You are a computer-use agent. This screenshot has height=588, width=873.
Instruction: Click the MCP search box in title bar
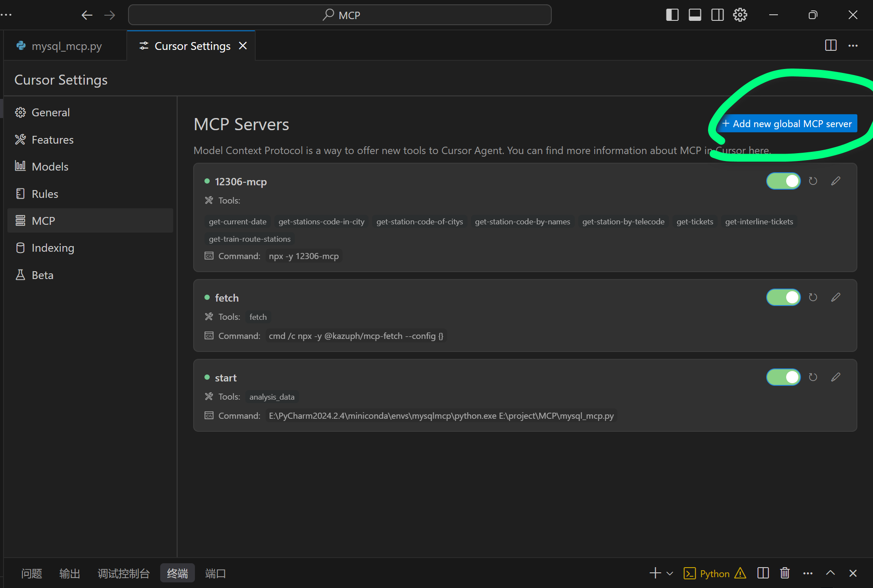point(339,15)
